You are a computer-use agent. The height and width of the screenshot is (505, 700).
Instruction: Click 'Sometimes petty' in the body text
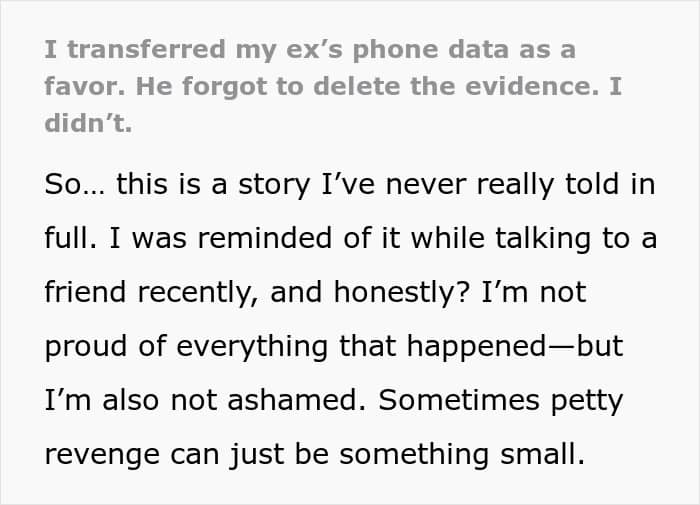pos(500,401)
